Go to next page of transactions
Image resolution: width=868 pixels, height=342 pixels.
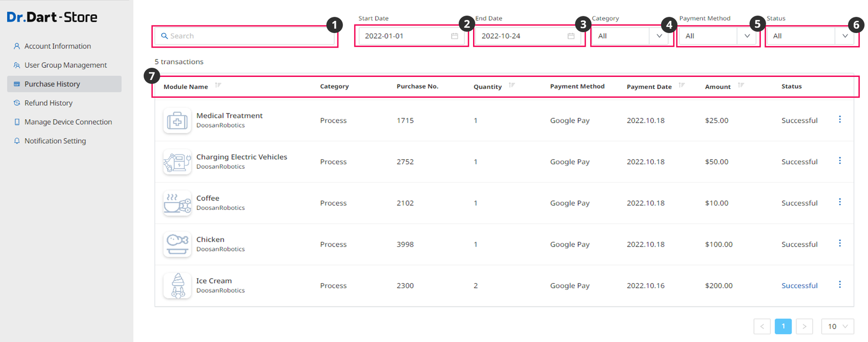pos(804,326)
